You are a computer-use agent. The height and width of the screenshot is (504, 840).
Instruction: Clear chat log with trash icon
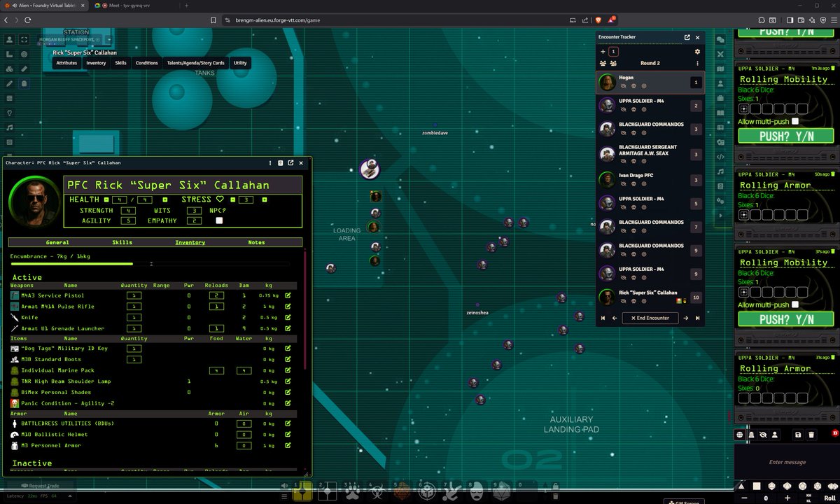click(x=812, y=435)
